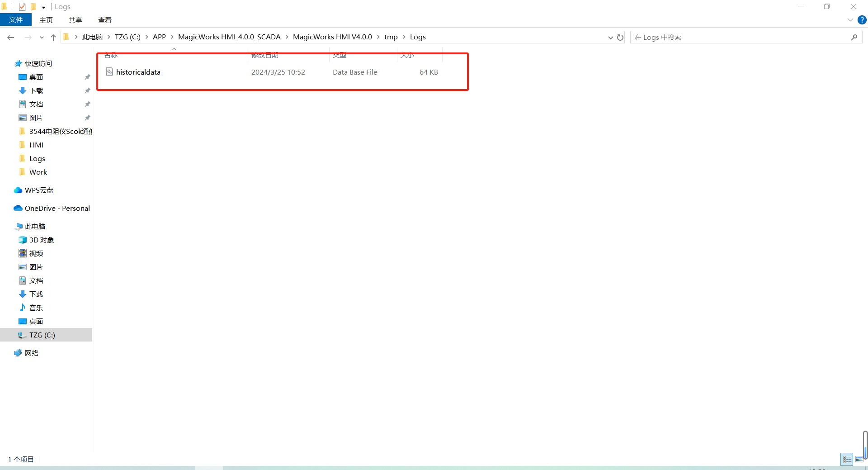Screen dimensions: 868x470
Task: Open pinned 桌面 under quick access
Action: coord(36,77)
